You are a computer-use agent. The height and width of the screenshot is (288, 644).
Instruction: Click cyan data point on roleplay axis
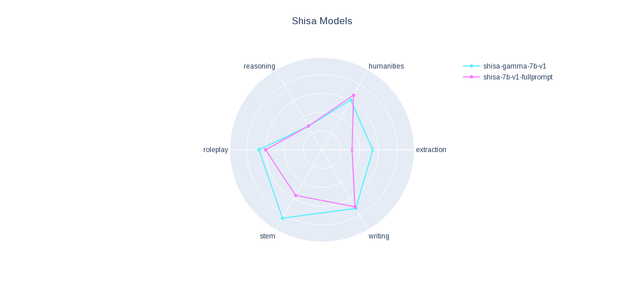pos(259,150)
